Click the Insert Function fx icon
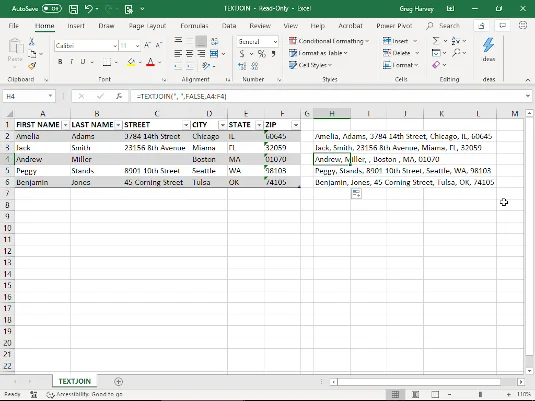 pos(118,96)
